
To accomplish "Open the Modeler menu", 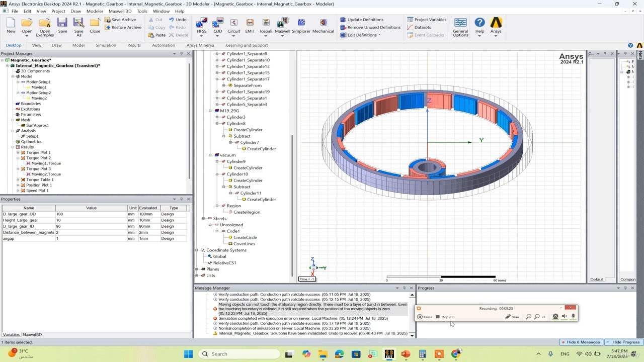I will coord(95,11).
